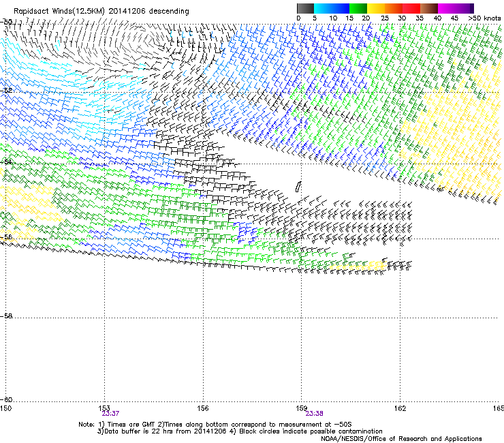Click latitude label -52
Image resolution: width=504 pixels, height=443 pixels.
click(6, 91)
